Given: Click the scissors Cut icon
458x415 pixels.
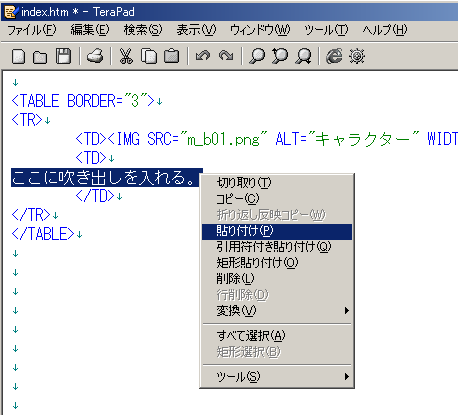Looking at the screenshot, I should [x=126, y=56].
